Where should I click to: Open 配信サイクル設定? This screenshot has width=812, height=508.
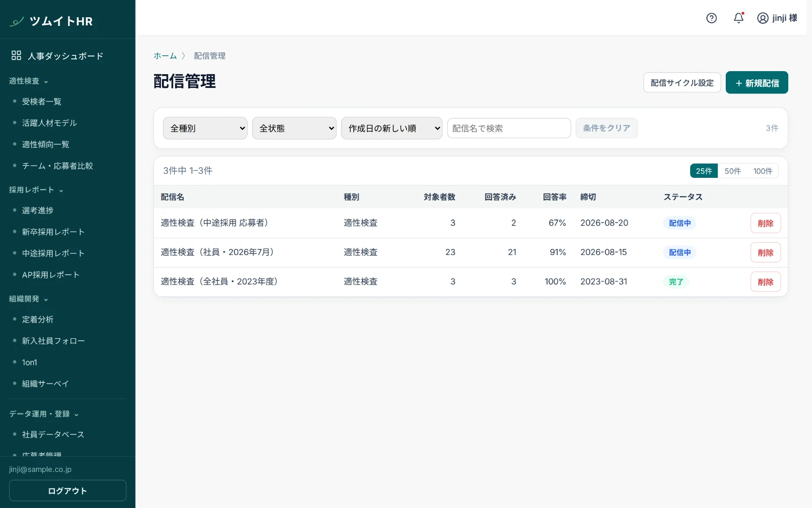pos(682,83)
